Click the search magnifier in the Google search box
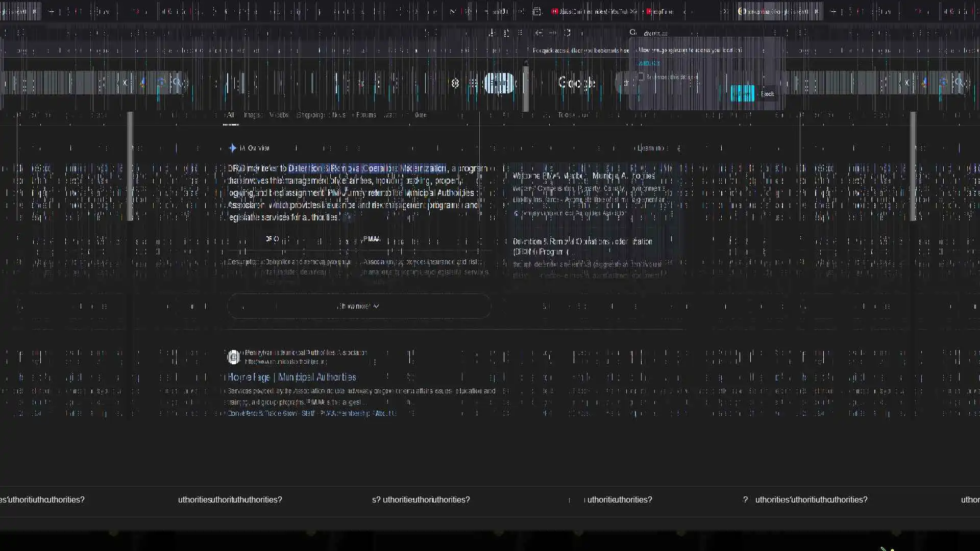 tap(177, 82)
